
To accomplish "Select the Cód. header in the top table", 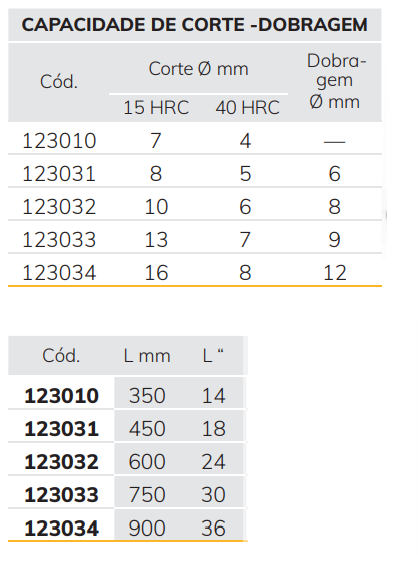I will coord(59,82).
